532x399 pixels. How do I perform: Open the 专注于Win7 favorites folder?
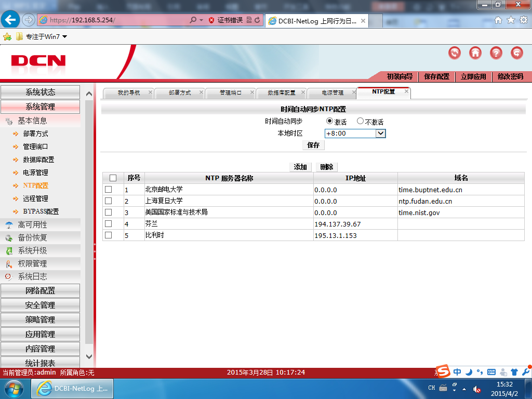[x=42, y=37]
